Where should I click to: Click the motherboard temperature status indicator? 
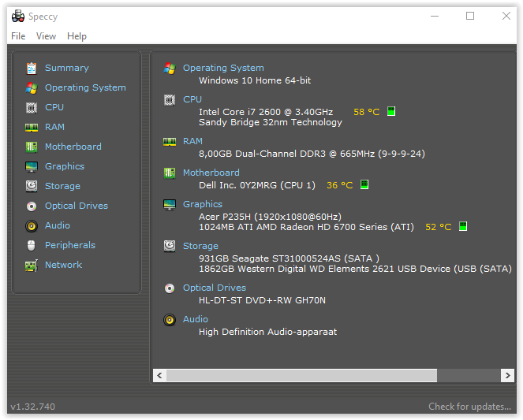point(364,185)
